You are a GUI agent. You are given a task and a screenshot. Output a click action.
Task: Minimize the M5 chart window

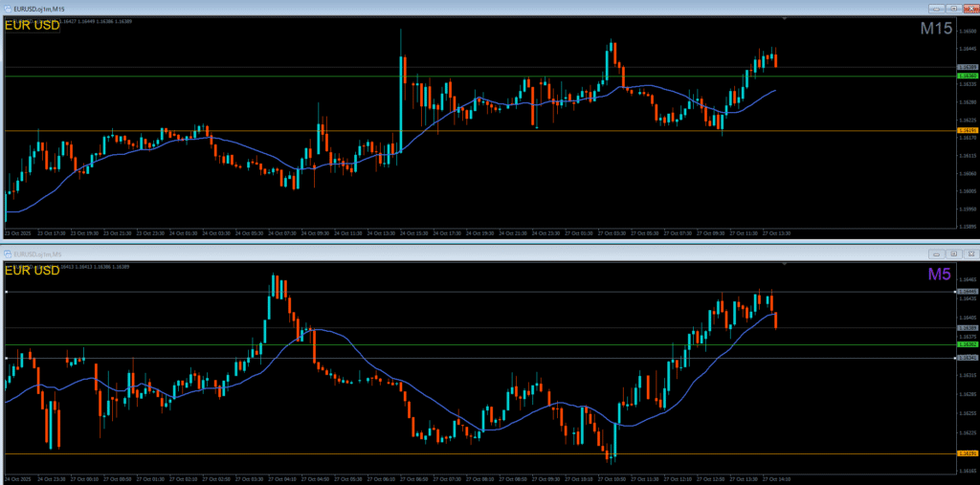(939, 254)
